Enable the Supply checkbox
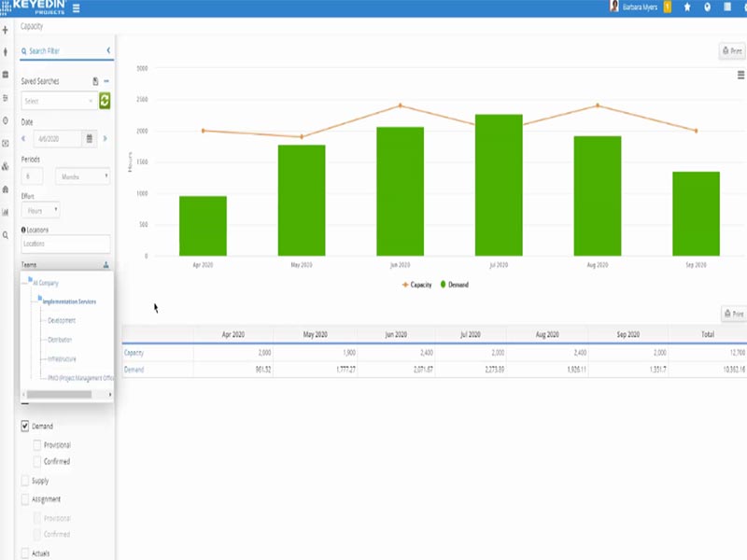The image size is (747, 560). (x=25, y=481)
